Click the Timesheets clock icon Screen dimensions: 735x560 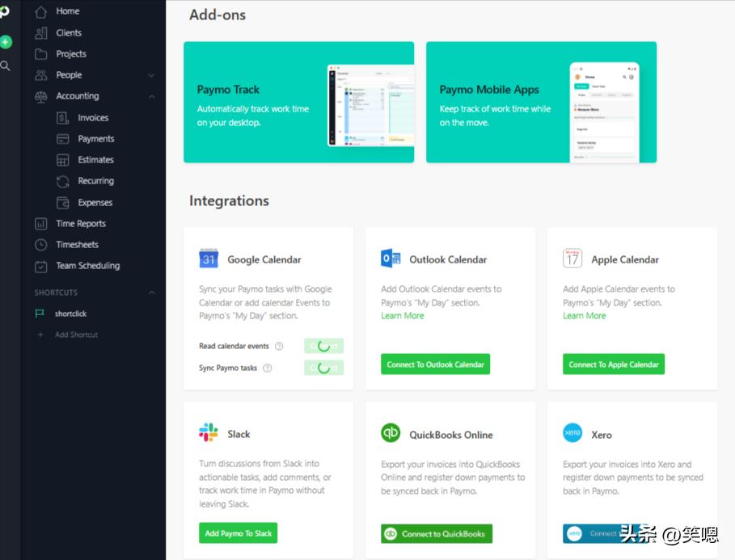tap(41, 245)
